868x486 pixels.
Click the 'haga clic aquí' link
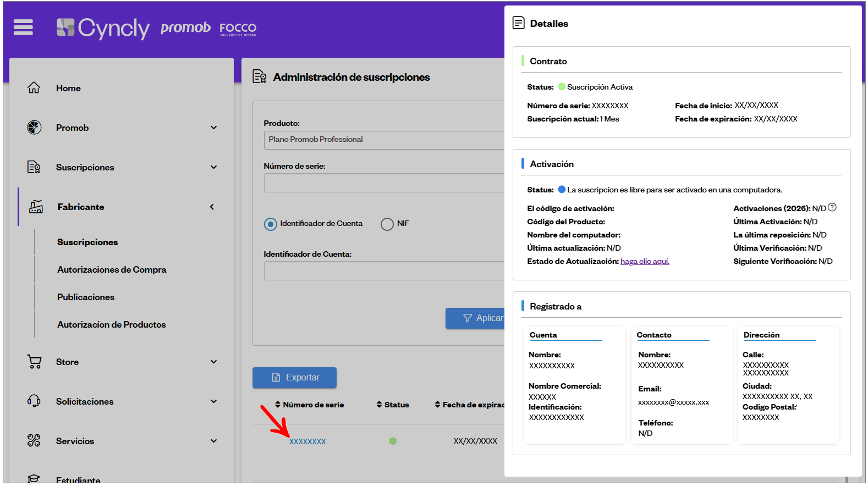click(645, 262)
